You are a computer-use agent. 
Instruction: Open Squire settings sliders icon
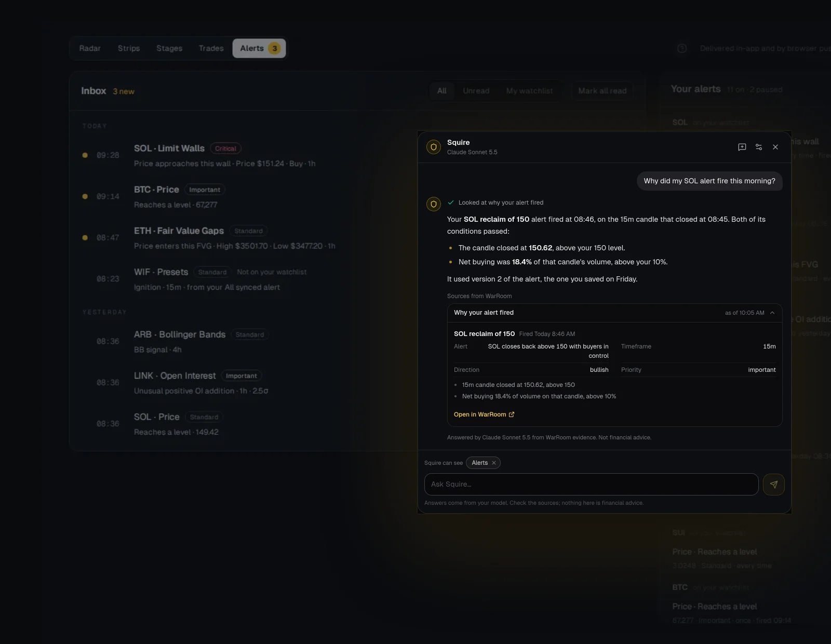[x=759, y=147]
